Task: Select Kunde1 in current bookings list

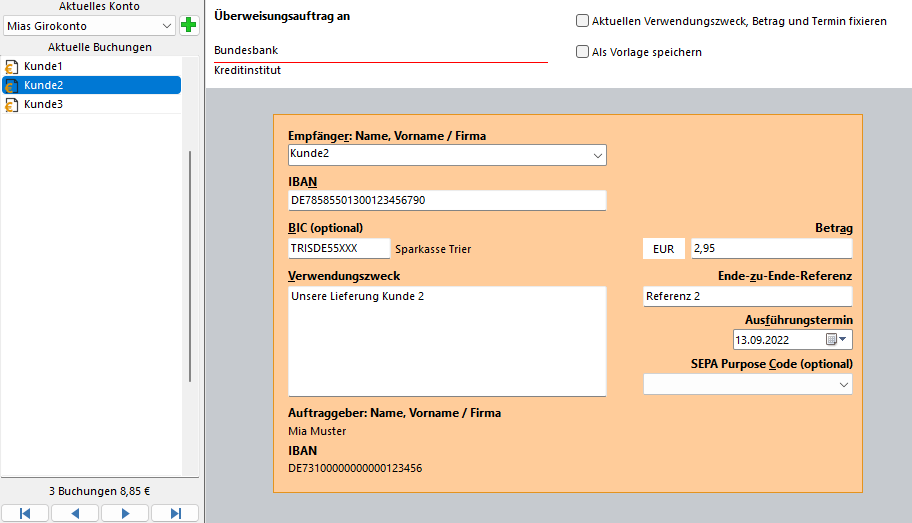Action: (x=92, y=66)
